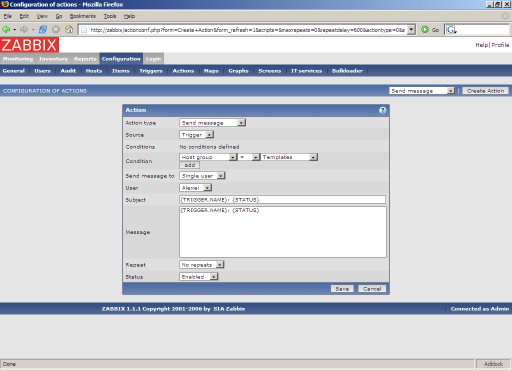Click the Create Action button
The height and width of the screenshot is (371, 512).
tap(485, 91)
